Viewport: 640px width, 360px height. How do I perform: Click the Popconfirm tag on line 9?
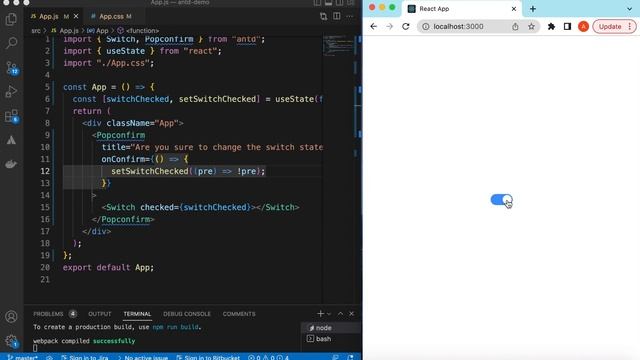click(120, 135)
